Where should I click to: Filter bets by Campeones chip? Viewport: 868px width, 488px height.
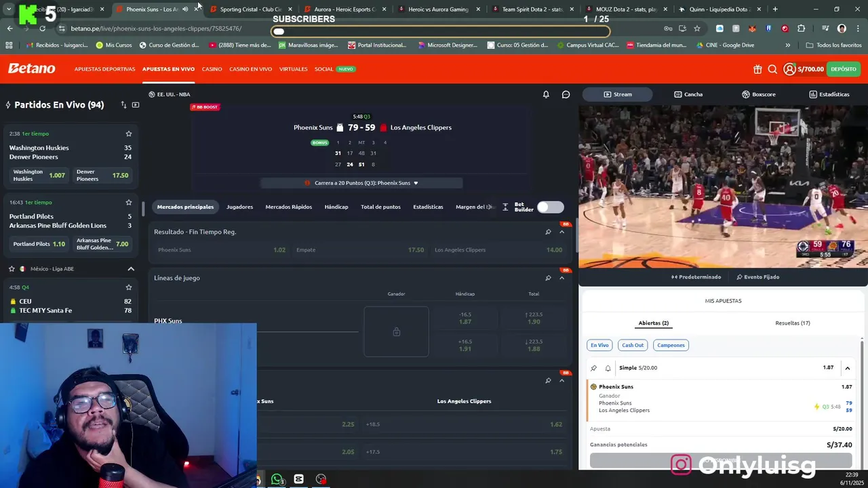[671, 345]
